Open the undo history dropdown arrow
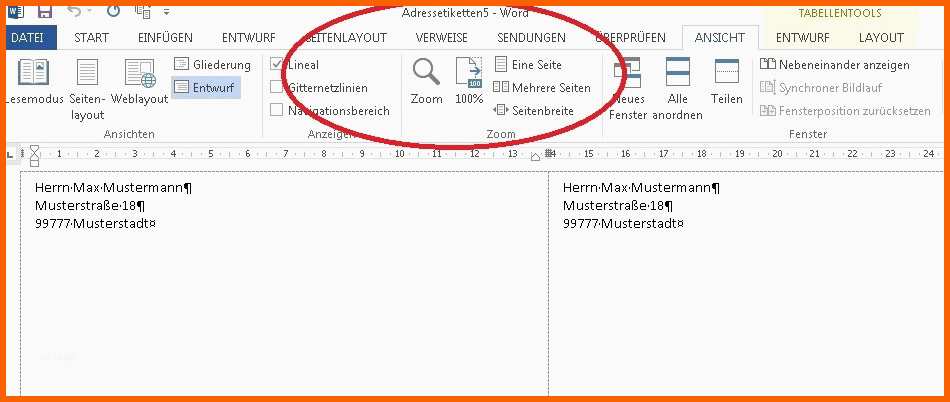950x402 pixels. (x=90, y=12)
